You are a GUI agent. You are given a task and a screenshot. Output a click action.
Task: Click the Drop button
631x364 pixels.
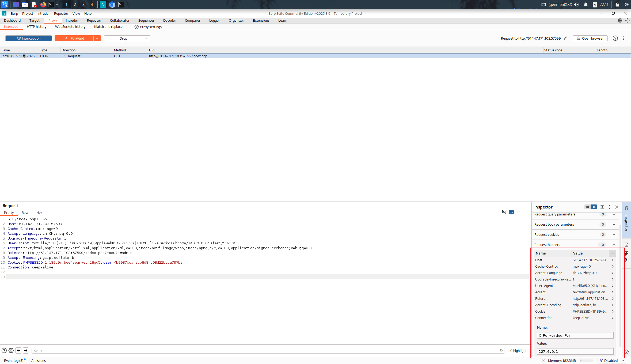click(123, 38)
